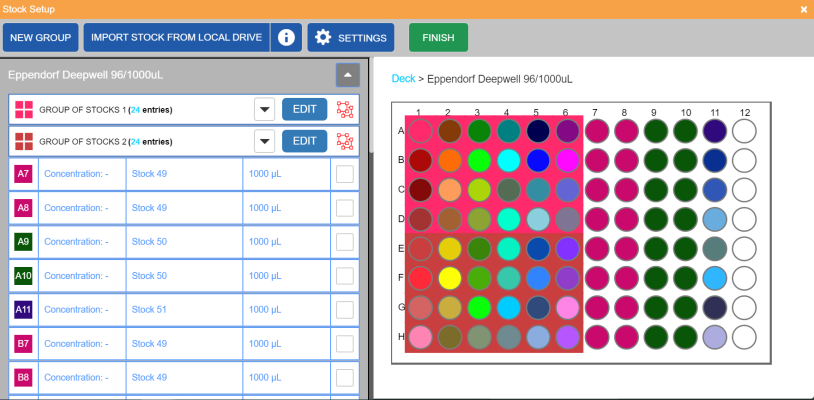Select the A11 well badge in list

[23, 310]
